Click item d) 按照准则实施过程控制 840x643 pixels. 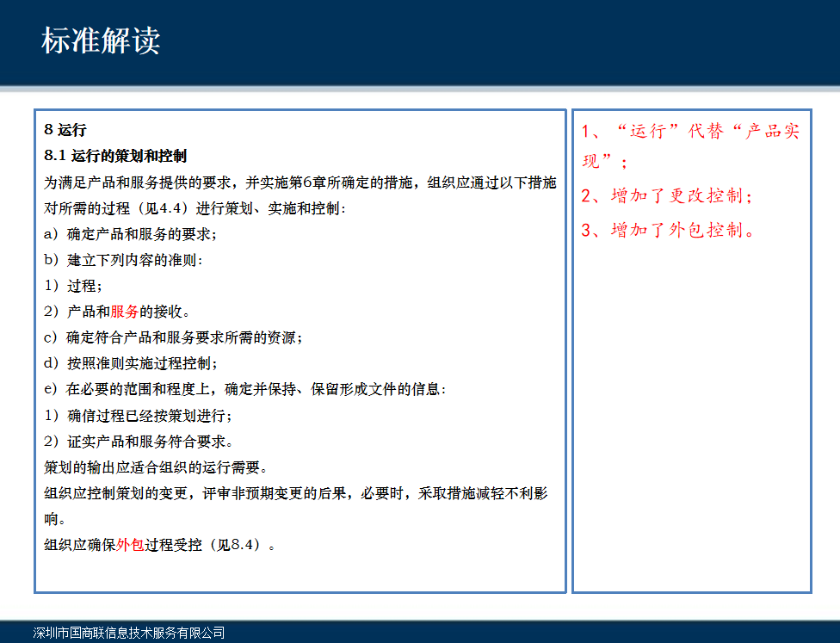click(131, 362)
